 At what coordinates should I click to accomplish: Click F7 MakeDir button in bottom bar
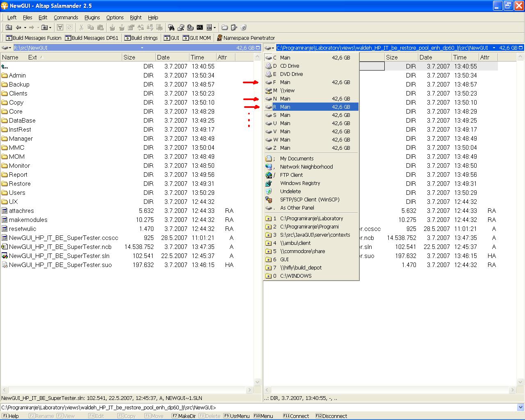pyautogui.click(x=184, y=416)
